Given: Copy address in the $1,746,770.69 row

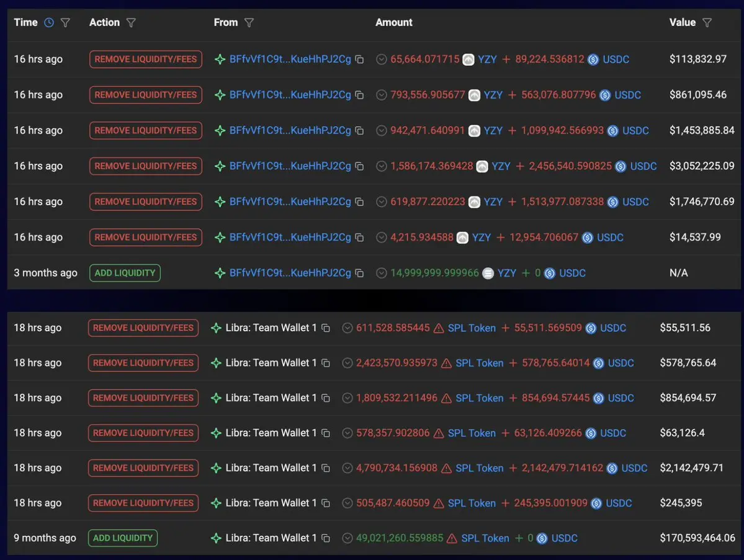Looking at the screenshot, I should coord(360,202).
